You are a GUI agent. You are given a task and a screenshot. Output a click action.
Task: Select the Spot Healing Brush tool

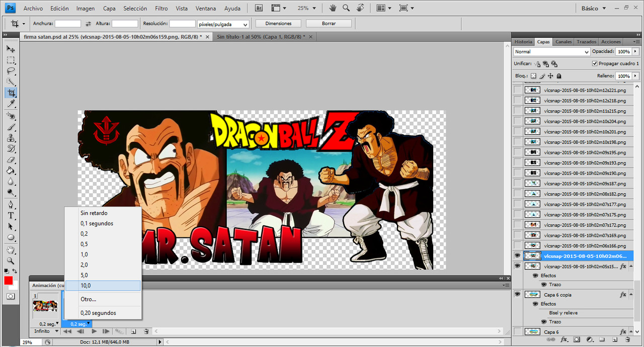point(11,116)
